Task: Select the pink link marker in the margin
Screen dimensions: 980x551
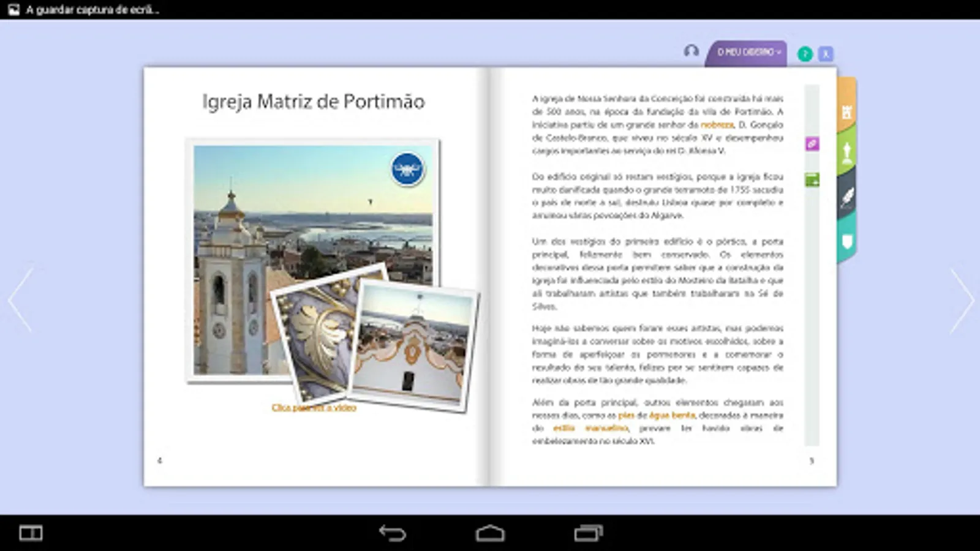Action: [812, 144]
